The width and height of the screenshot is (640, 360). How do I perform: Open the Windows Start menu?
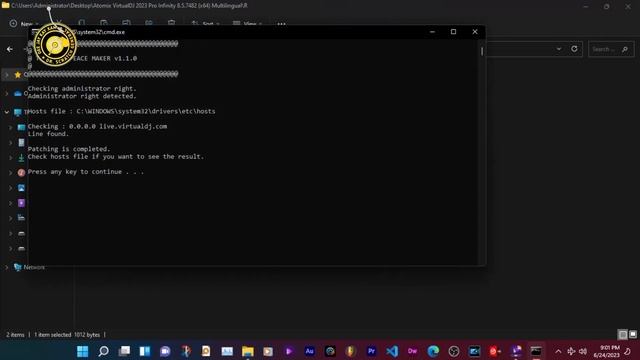tap(82, 351)
